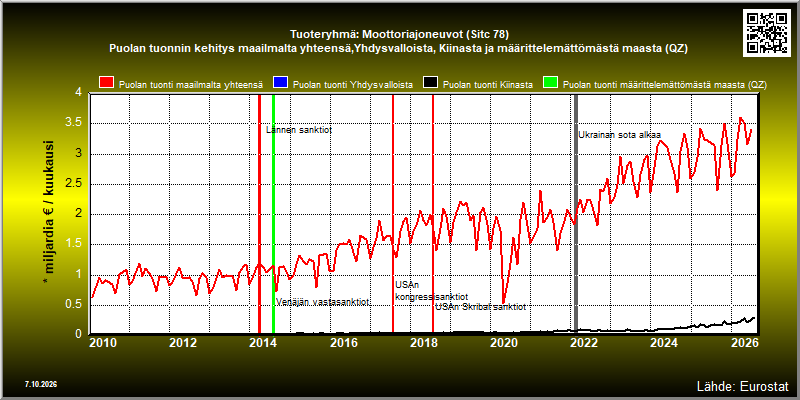Select legend label Puolan tuonti Yhdysvalloista

(x=353, y=85)
